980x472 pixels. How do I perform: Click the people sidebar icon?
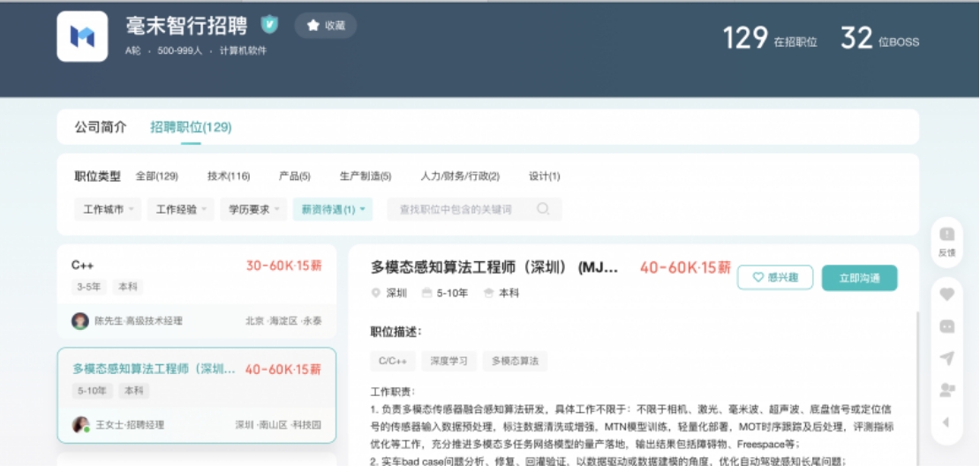pyautogui.click(x=946, y=390)
